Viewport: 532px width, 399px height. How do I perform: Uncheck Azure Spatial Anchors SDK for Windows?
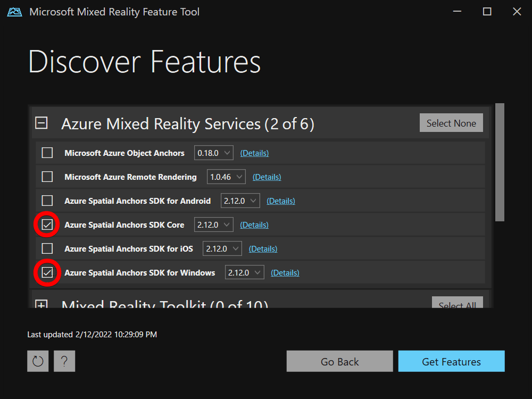tap(47, 272)
